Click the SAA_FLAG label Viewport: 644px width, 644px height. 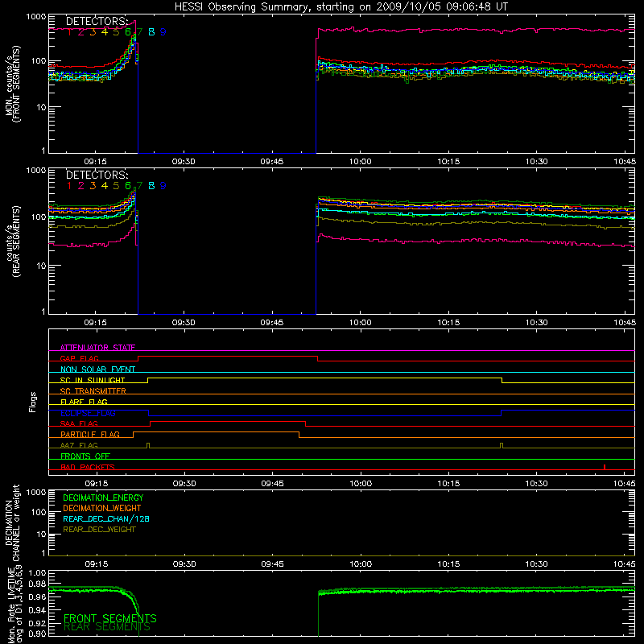click(79, 423)
